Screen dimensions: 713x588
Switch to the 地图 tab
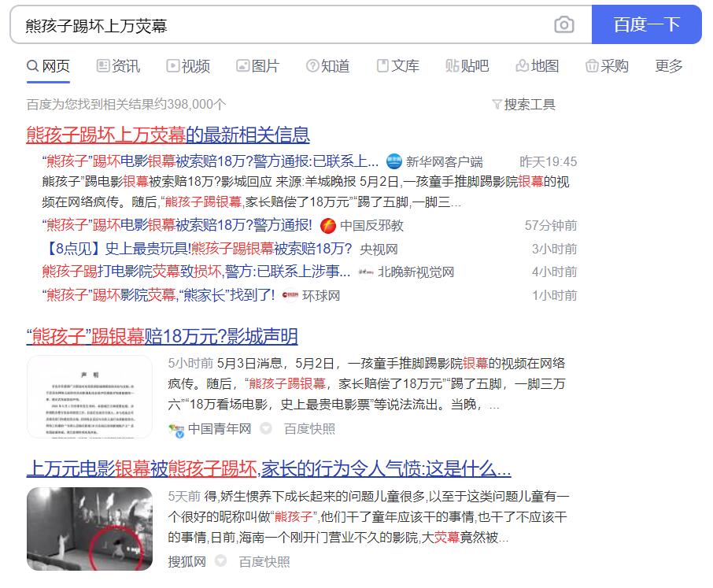click(x=537, y=66)
